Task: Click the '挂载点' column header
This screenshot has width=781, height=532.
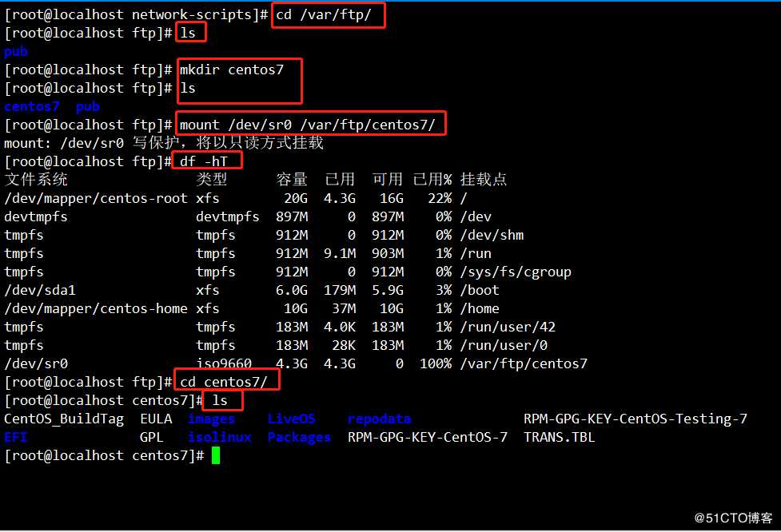Action: [484, 179]
